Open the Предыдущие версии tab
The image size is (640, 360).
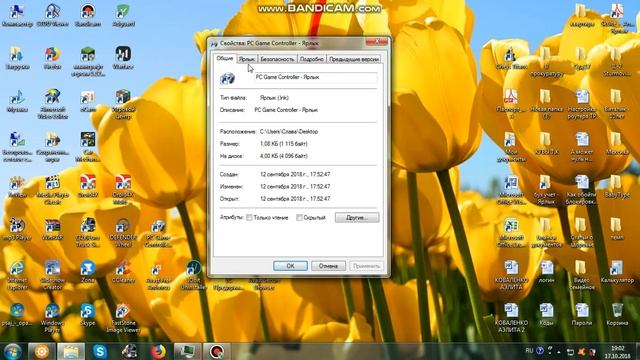[353, 59]
